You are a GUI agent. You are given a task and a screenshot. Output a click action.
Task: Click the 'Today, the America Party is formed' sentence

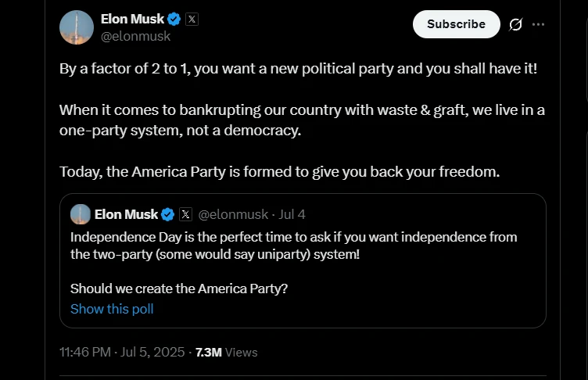[279, 171]
